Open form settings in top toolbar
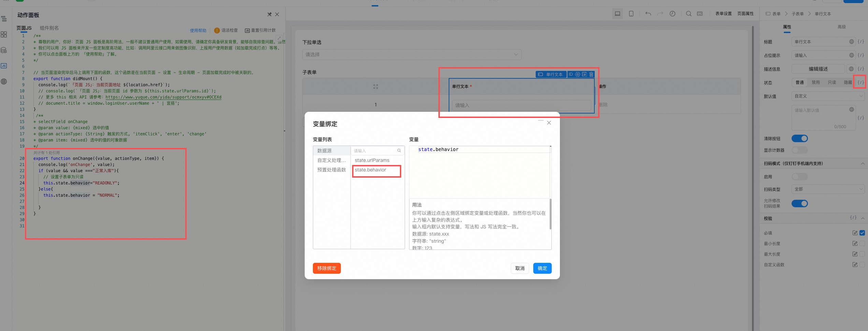 (x=723, y=14)
